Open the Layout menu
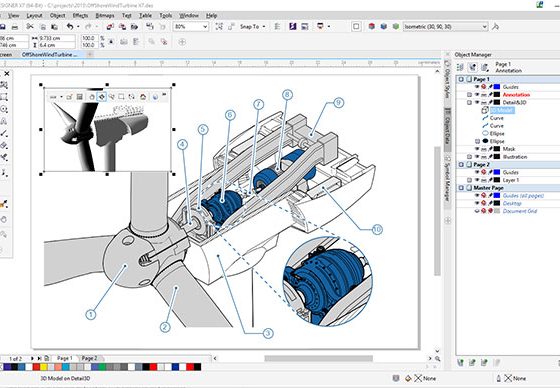560x388 pixels. (x=35, y=15)
